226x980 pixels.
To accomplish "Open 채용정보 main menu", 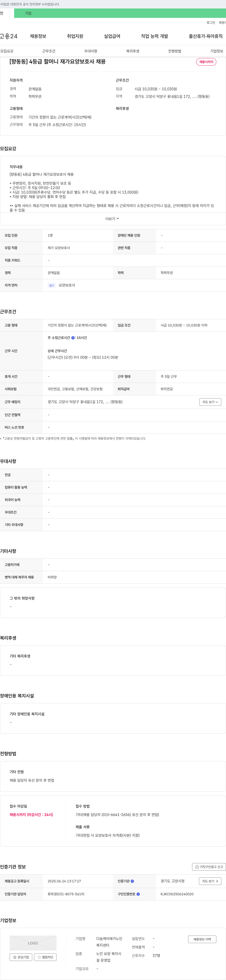I will pyautogui.click(x=38, y=36).
